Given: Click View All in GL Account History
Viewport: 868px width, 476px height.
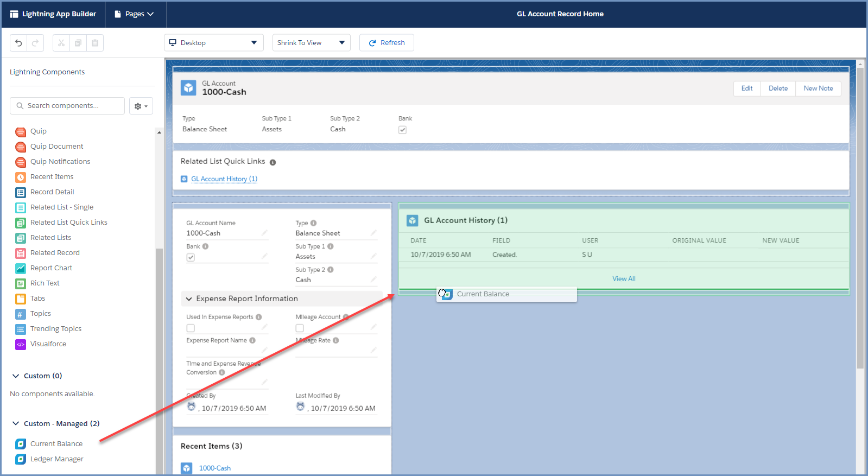Looking at the screenshot, I should (x=624, y=279).
